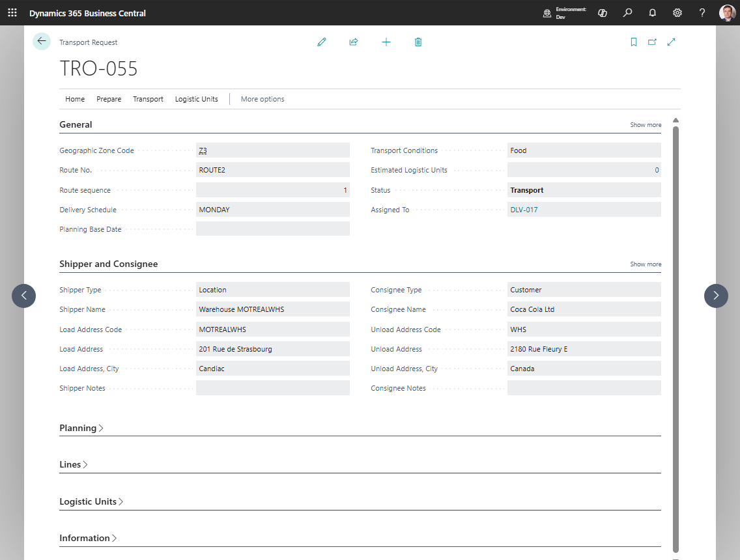Click the TRO-055 page title
Viewport: 740px width, 560px height.
click(98, 68)
